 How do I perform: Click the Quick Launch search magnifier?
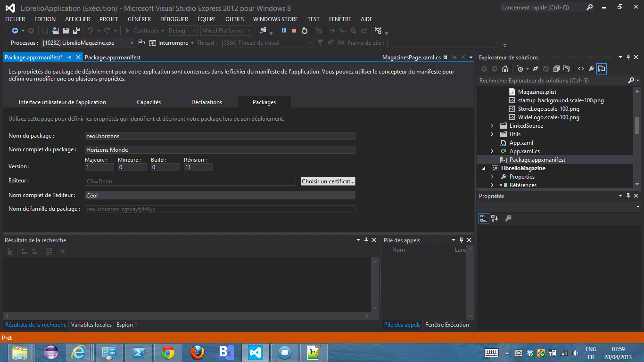coord(590,8)
